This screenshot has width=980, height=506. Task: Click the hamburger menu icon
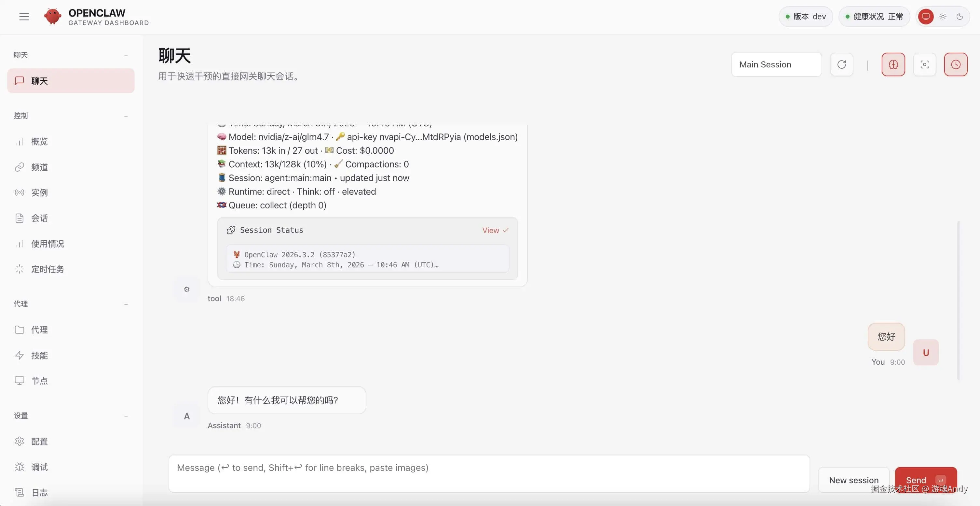click(24, 16)
